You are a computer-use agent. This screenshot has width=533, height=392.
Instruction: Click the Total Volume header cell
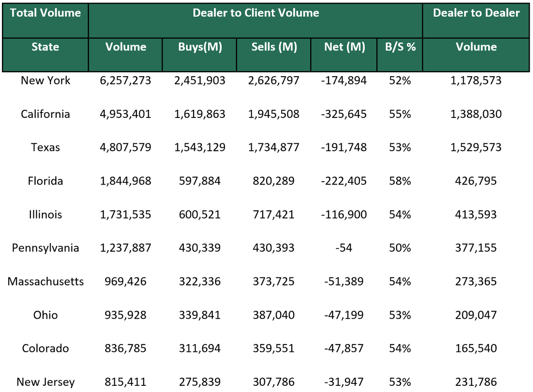point(45,13)
